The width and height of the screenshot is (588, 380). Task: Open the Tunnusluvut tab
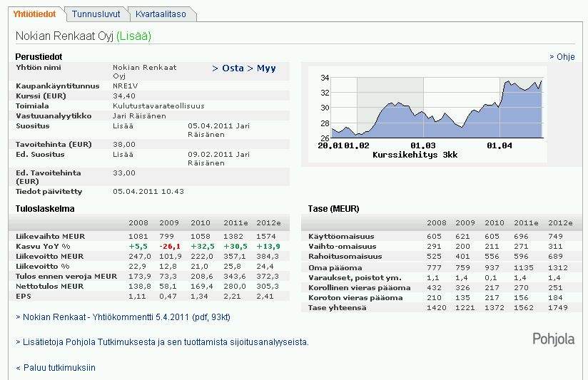pos(96,14)
